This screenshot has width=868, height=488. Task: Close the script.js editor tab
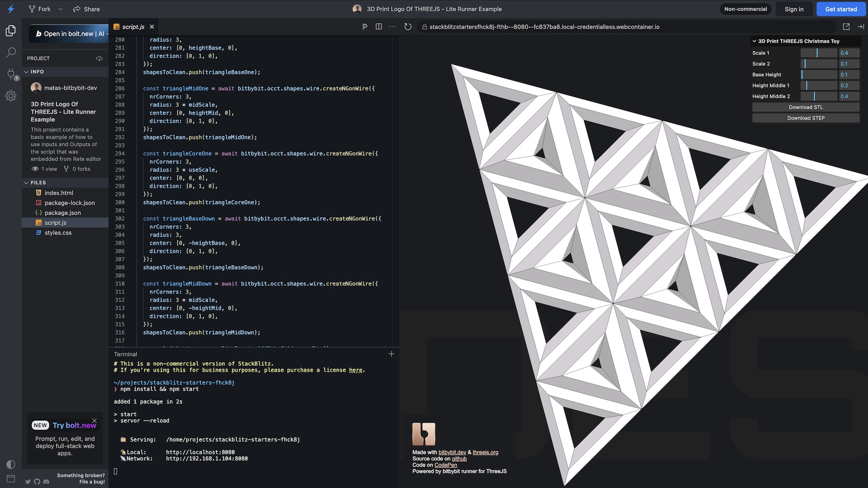click(152, 27)
